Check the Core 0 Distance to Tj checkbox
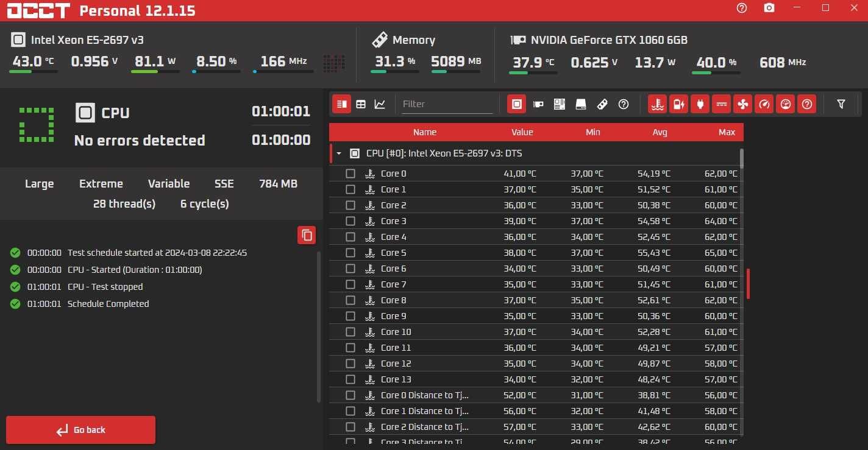Image resolution: width=868 pixels, height=450 pixels. click(x=350, y=395)
